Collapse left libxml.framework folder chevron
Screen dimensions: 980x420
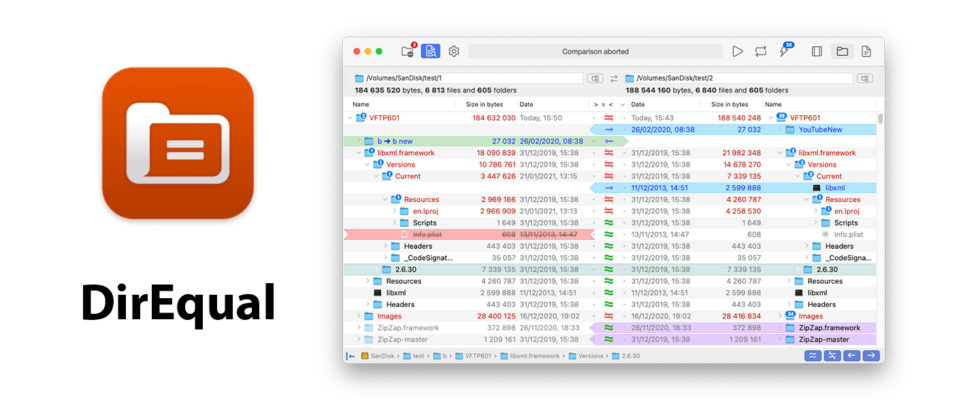click(359, 152)
